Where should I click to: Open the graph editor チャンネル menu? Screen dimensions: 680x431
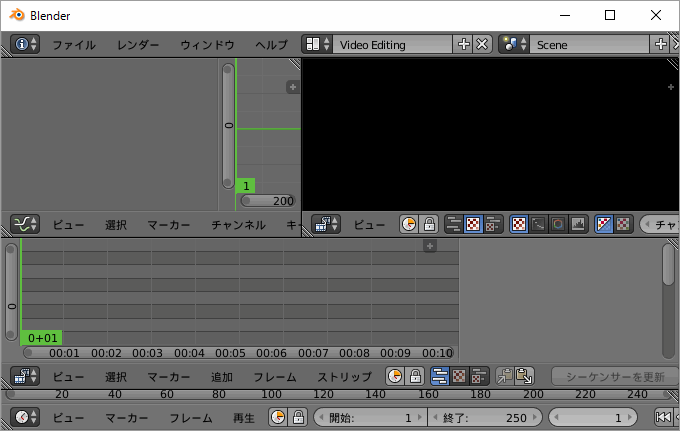tap(239, 225)
